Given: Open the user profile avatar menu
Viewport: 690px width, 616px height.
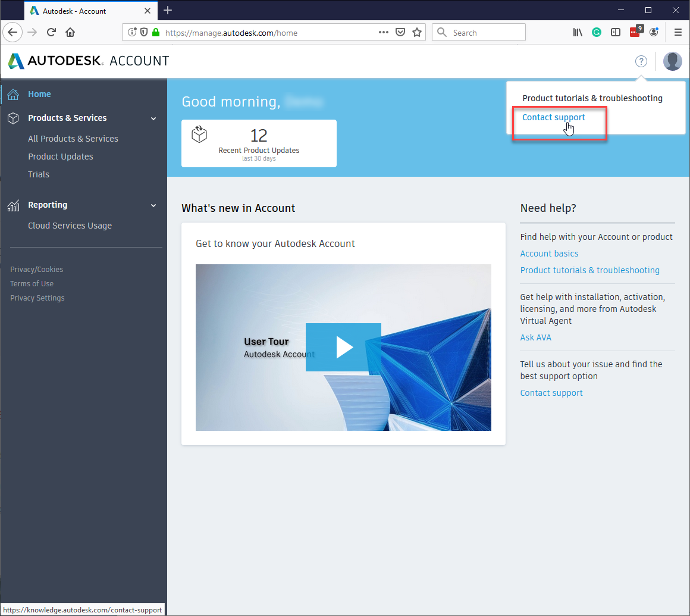Looking at the screenshot, I should [x=672, y=61].
